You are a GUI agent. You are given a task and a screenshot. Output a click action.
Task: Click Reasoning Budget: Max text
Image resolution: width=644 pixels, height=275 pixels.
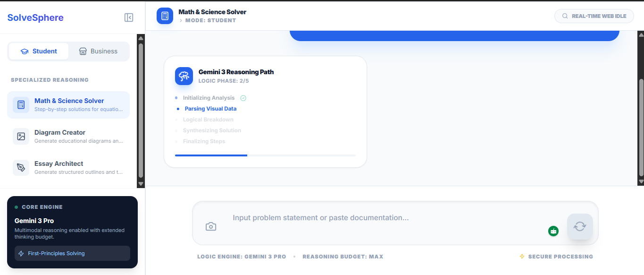coord(343,257)
